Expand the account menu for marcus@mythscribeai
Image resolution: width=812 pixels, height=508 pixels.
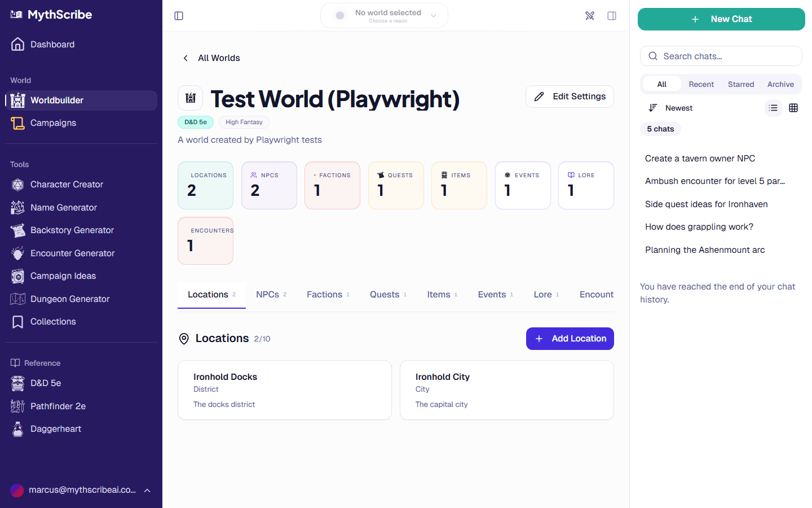(81, 490)
